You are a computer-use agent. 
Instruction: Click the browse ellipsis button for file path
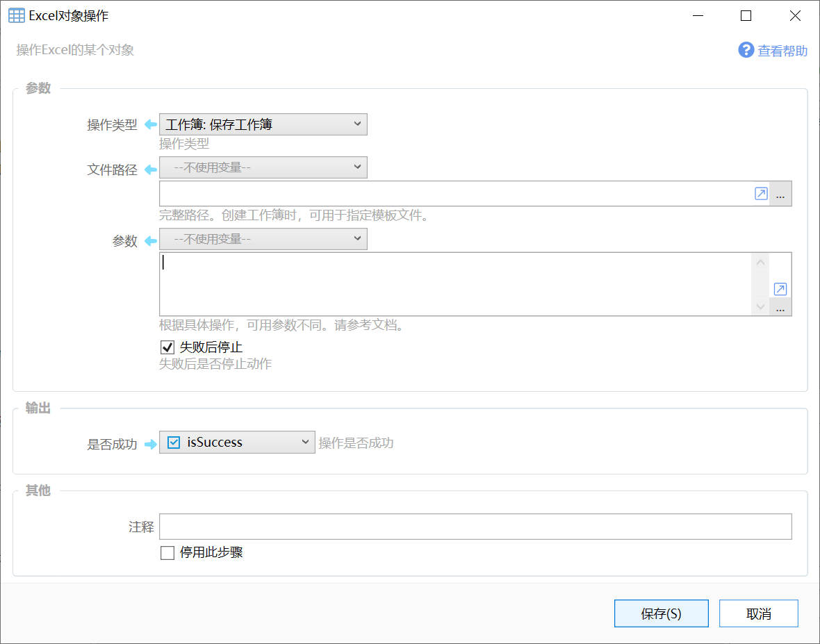coord(780,194)
